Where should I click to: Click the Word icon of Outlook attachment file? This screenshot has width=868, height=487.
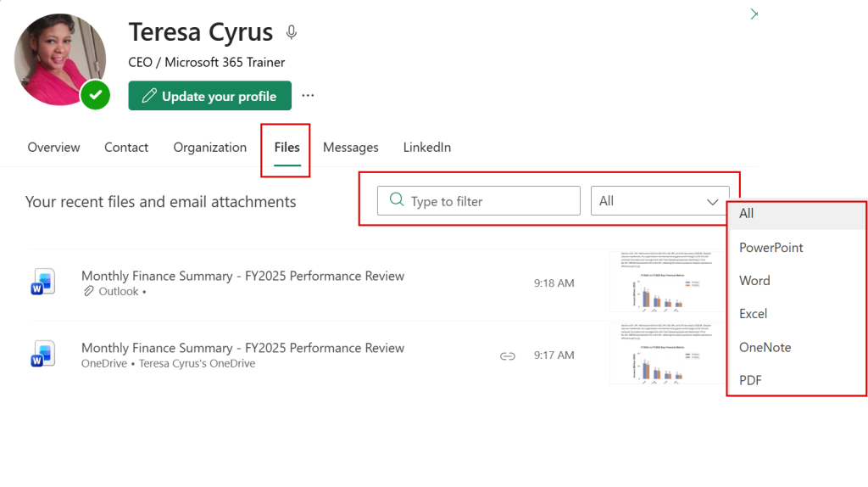tap(42, 282)
